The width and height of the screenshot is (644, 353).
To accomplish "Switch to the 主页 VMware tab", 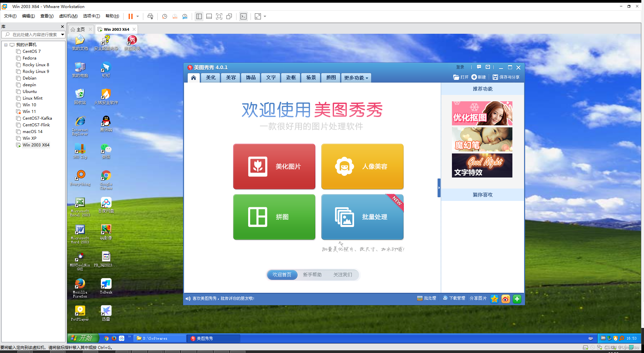I will point(81,29).
